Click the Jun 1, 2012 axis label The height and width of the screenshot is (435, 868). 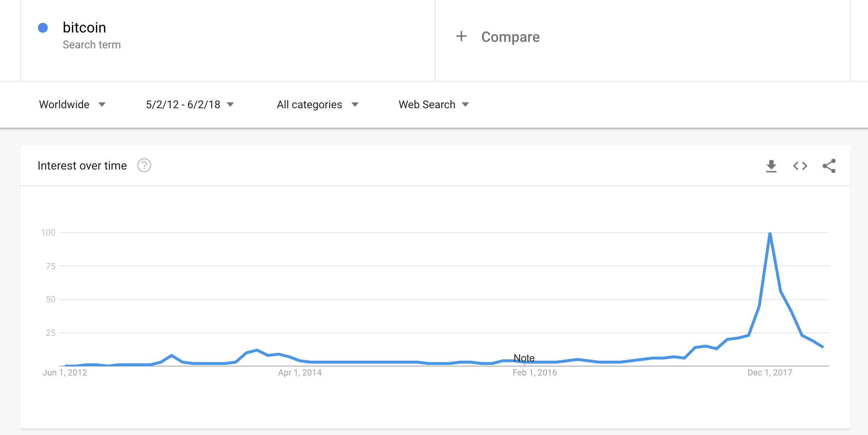[65, 373]
